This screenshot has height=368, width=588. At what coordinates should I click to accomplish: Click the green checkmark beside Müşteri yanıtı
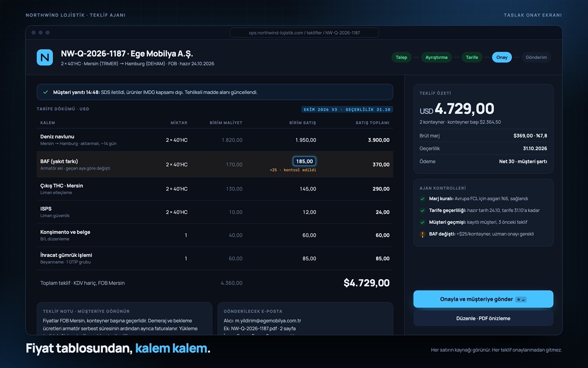tap(46, 92)
